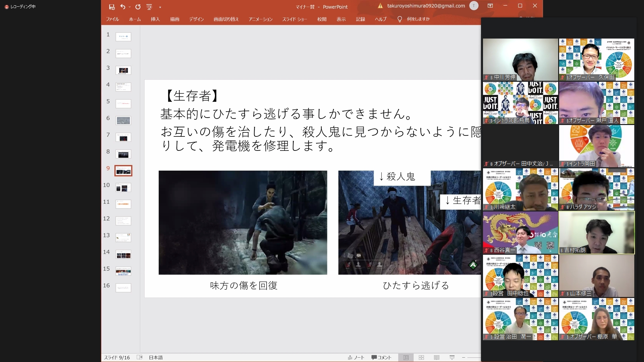Click the account warning triangle icon
Image resolution: width=644 pixels, height=362 pixels.
pos(380,6)
